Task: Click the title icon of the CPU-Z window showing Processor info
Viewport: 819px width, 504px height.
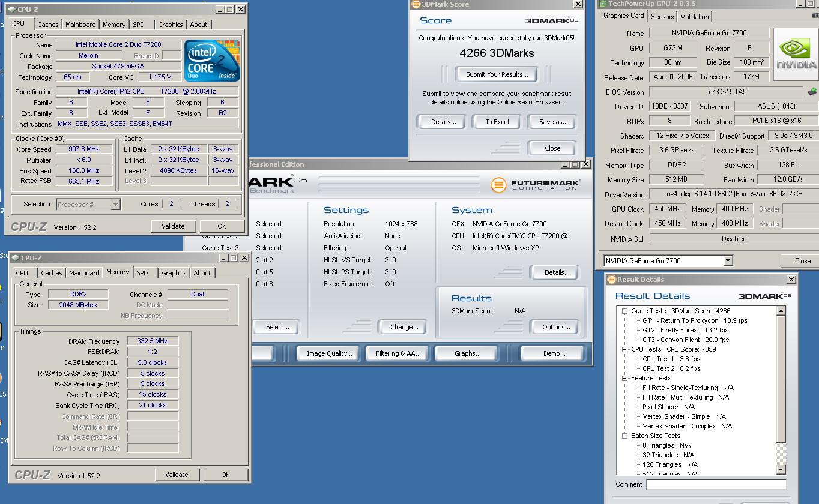Action: point(11,10)
